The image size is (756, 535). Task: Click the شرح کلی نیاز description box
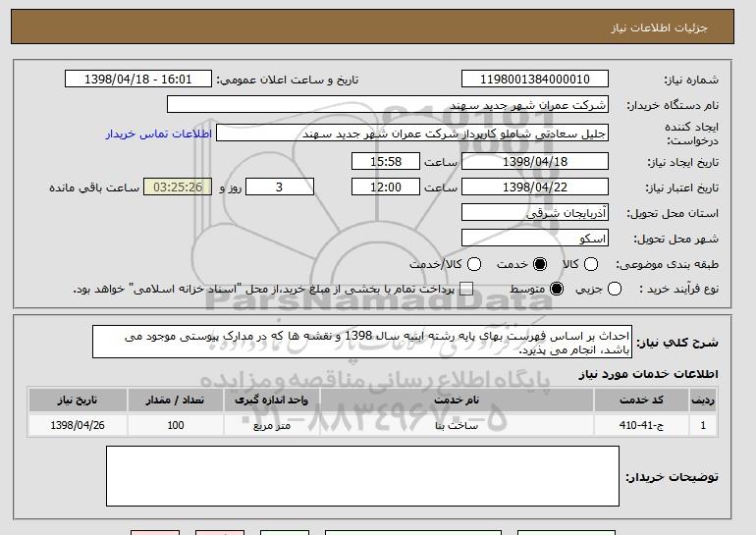[x=362, y=342]
